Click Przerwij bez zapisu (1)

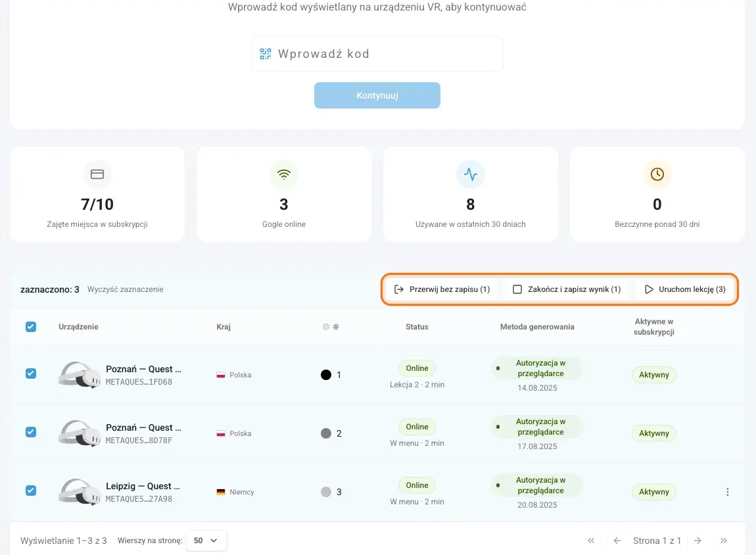[442, 289]
